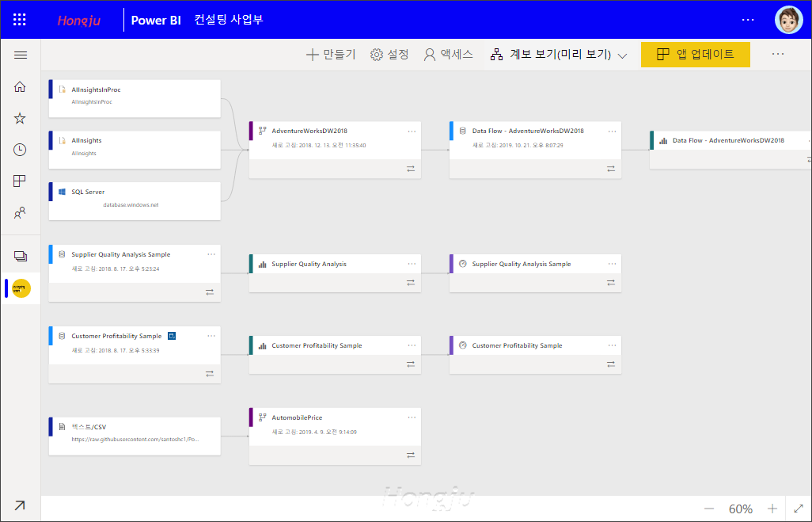Open more options on AdventureWorksDW2018 dataflow card
This screenshot has height=522, width=812.
[x=412, y=131]
